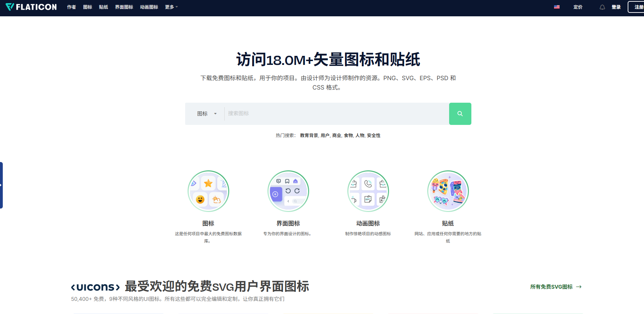
Task: Click the Flaticon logo
Action: (x=31, y=7)
